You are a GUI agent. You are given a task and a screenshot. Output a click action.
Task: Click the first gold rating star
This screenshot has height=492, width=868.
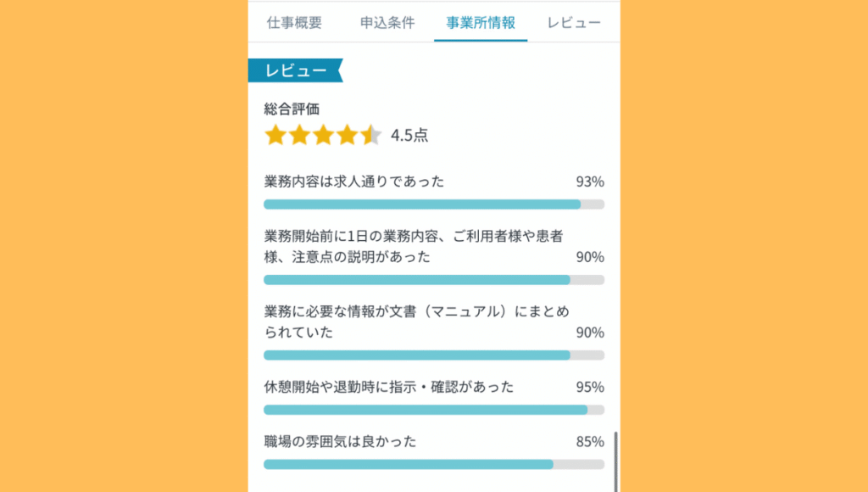(275, 135)
